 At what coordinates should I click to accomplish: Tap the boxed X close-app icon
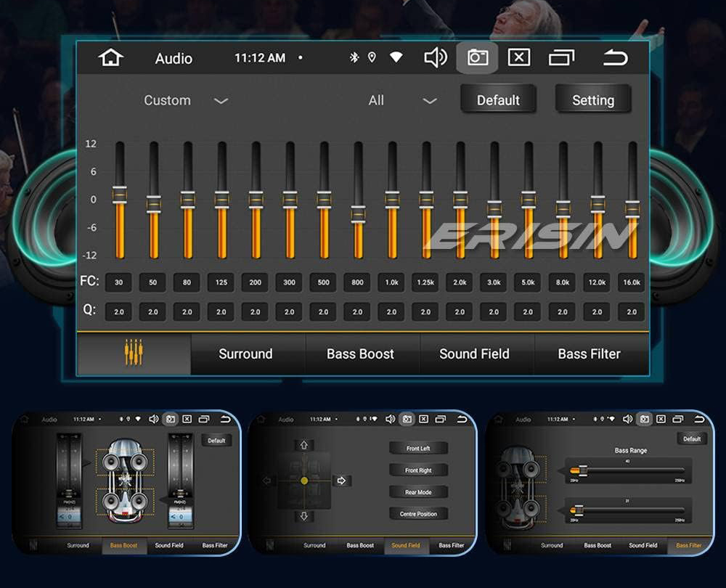point(518,58)
